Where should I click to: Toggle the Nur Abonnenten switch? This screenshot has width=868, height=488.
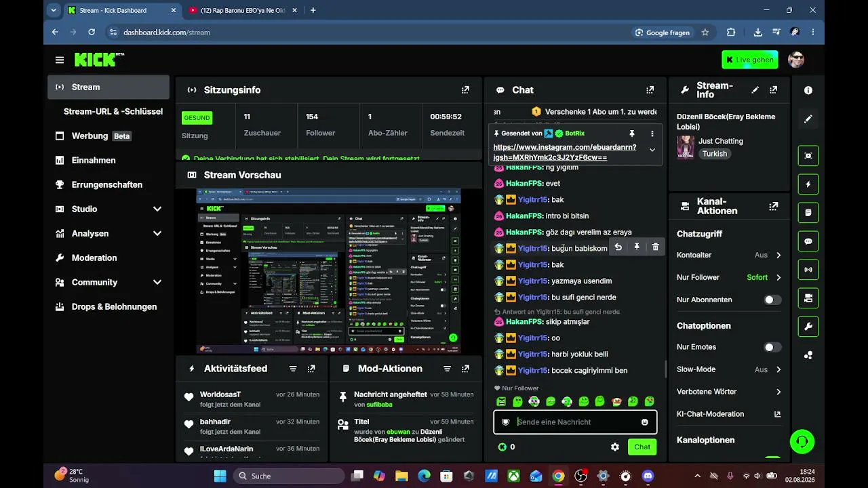pos(772,300)
